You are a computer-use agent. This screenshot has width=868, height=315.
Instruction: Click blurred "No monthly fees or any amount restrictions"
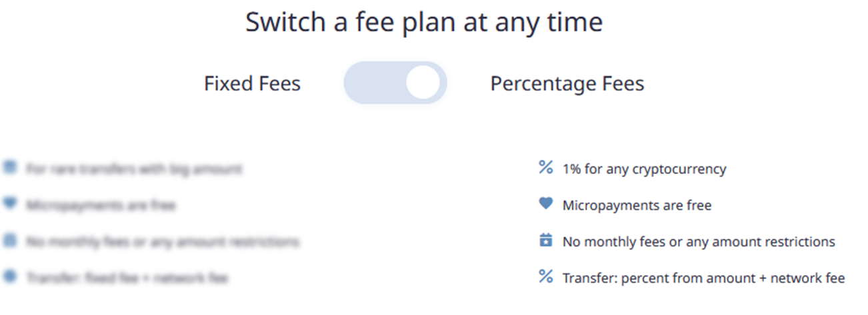pyautogui.click(x=163, y=242)
